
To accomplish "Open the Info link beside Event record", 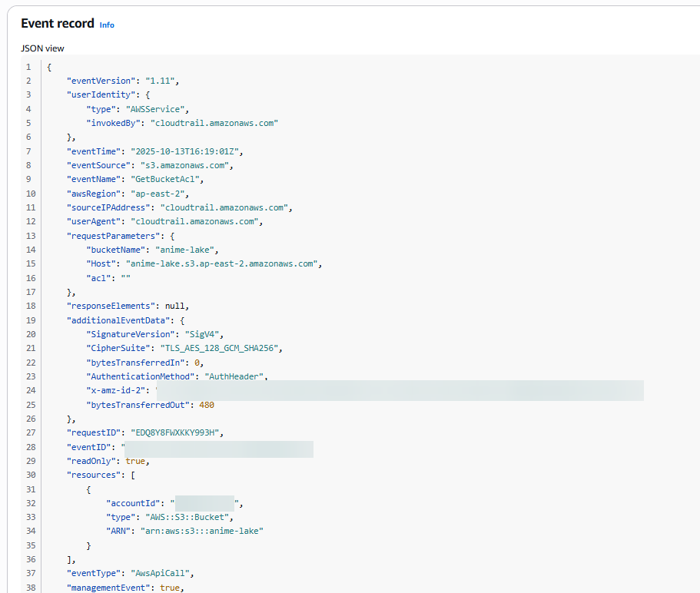I will (x=107, y=25).
